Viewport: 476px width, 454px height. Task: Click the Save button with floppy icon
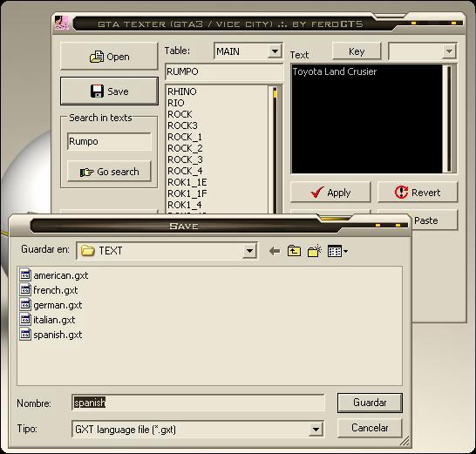click(x=109, y=91)
